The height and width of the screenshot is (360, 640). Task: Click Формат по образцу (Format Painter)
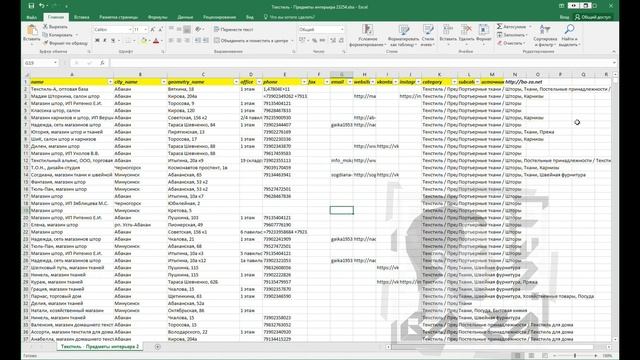[x=65, y=43]
